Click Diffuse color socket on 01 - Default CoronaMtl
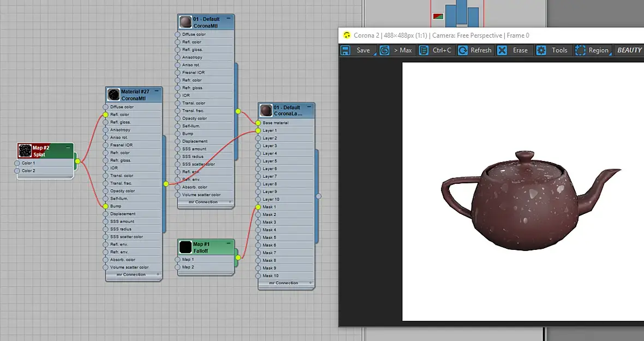The width and height of the screenshot is (644, 341). click(178, 34)
